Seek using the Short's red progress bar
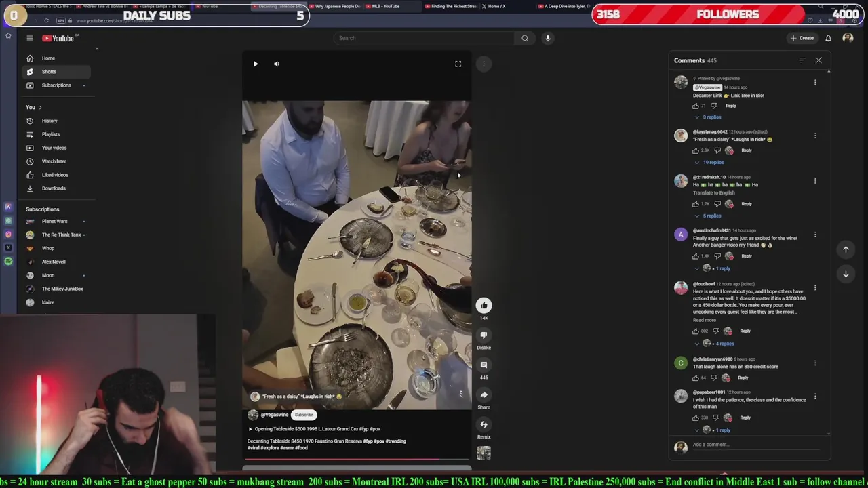The image size is (868, 488). click(x=357, y=459)
